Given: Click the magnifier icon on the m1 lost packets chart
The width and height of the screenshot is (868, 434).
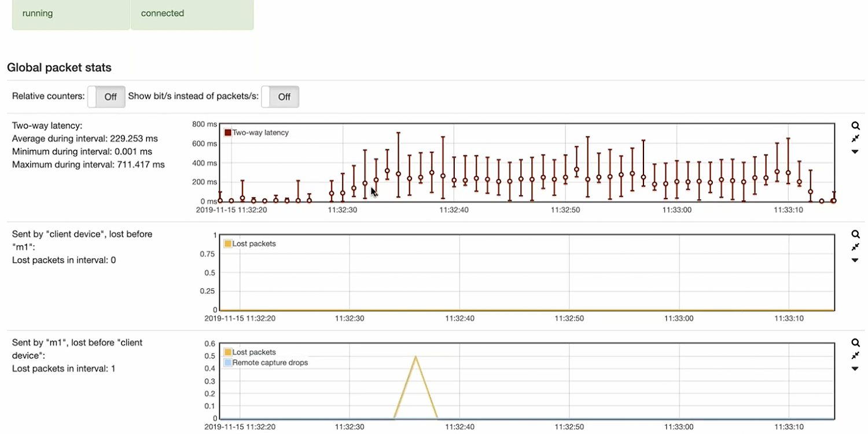Looking at the screenshot, I should click(x=855, y=343).
